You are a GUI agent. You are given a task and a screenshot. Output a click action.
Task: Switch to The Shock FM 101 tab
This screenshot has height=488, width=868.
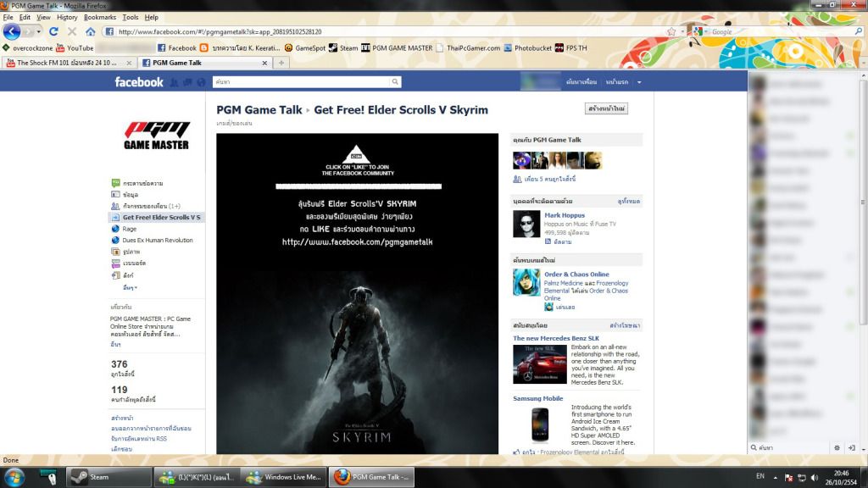(66, 63)
